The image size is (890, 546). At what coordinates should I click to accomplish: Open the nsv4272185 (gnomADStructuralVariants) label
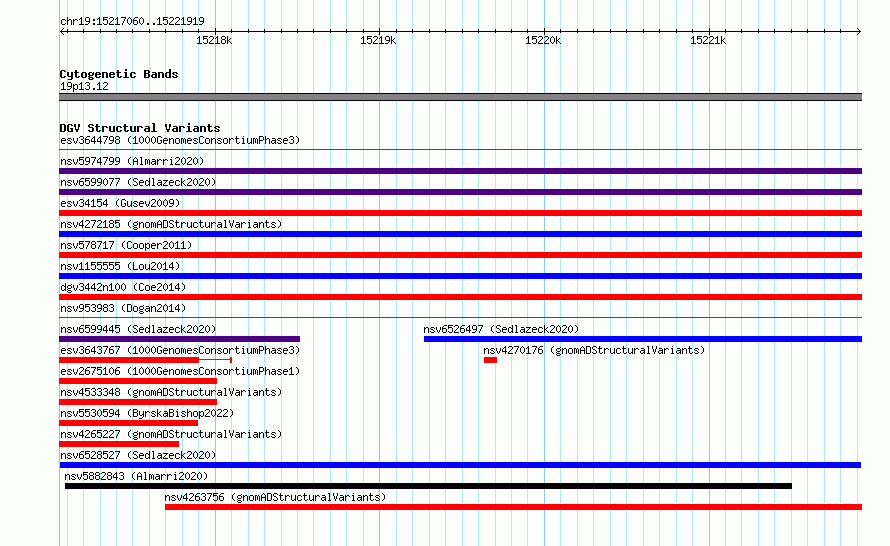171,224
